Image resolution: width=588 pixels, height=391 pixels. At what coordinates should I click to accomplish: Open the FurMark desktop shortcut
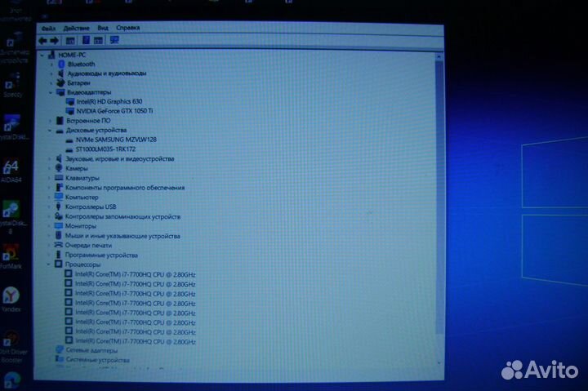pyautogui.click(x=11, y=256)
